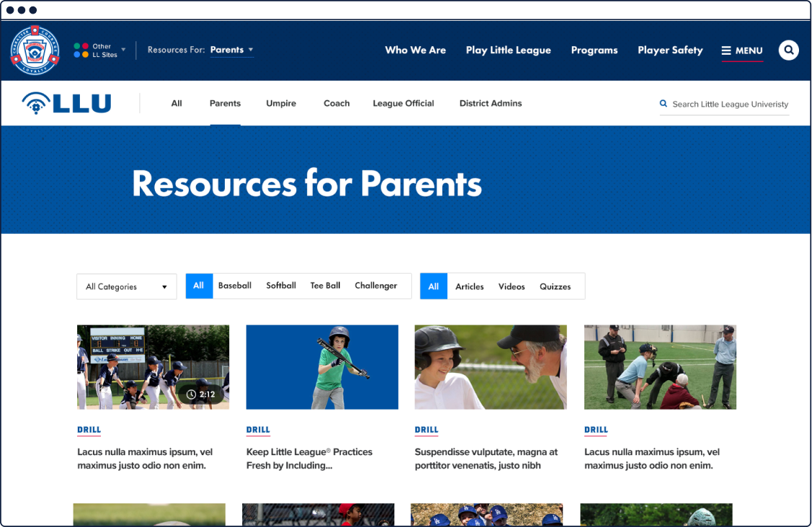This screenshot has width=812, height=527.
Task: Click DRILL tag under umpires photo
Action: pos(596,430)
